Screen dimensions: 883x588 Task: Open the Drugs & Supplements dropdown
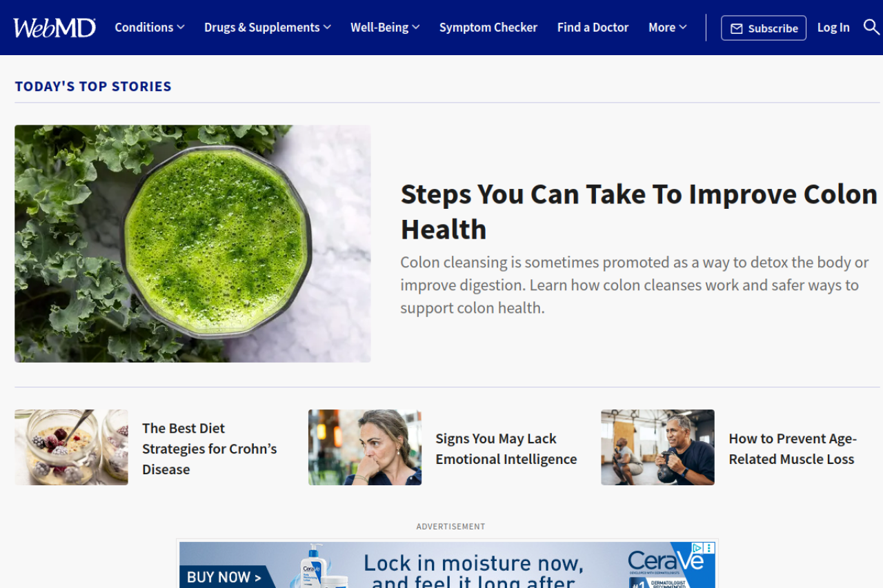point(268,28)
